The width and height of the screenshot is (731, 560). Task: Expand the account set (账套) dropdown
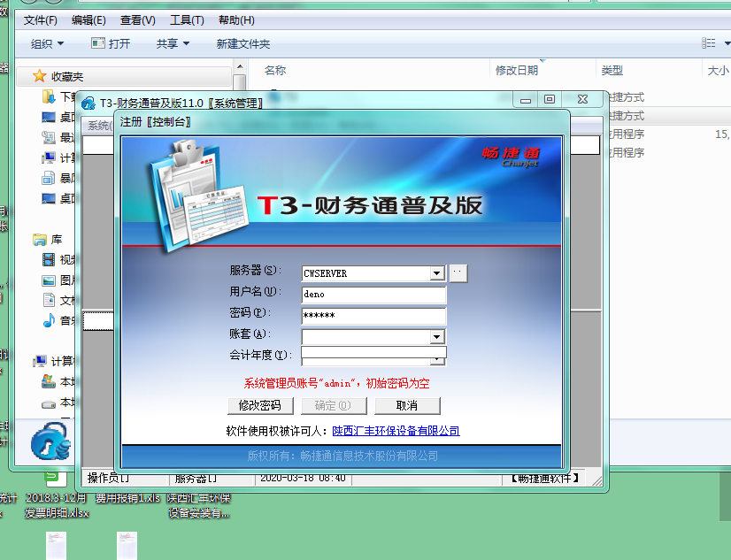437,336
